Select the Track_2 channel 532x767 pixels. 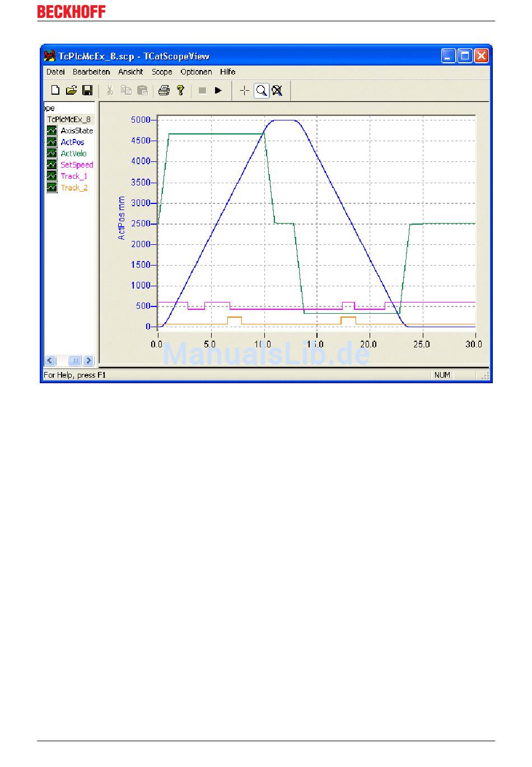coord(74,188)
